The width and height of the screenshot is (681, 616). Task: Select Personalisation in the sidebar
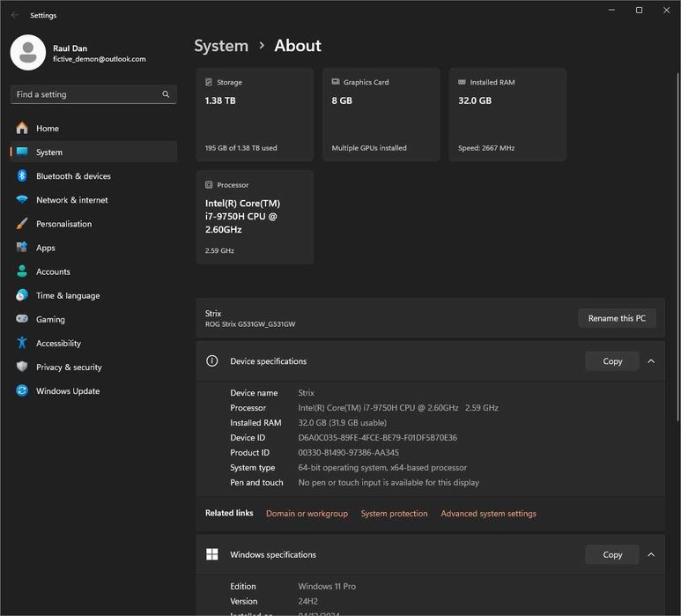[93, 224]
